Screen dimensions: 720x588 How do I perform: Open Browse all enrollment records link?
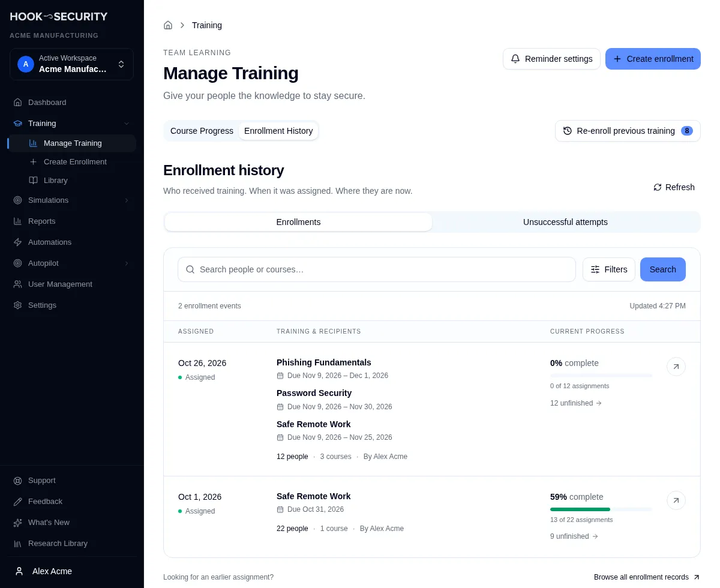pos(647,577)
